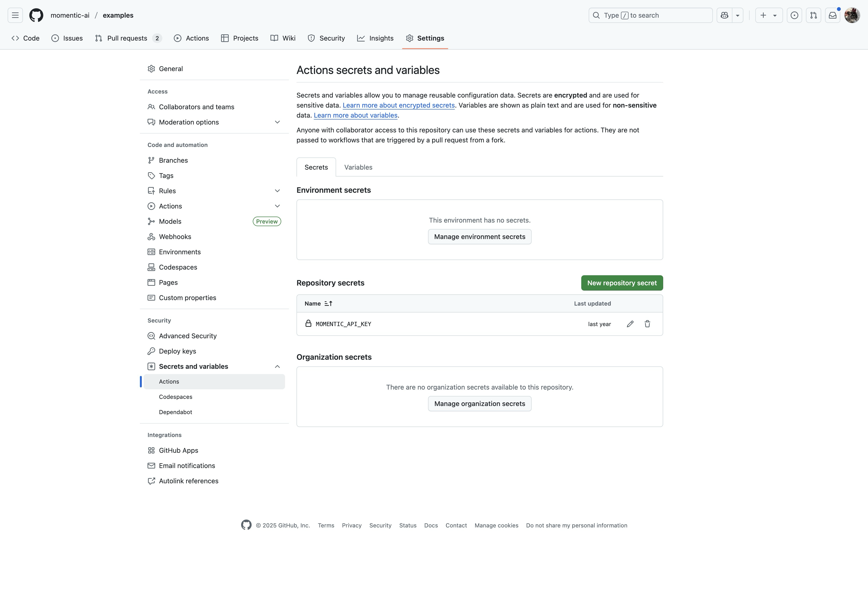Open the Docs footer link
Viewport: 868px width, 604px height.
(x=431, y=526)
